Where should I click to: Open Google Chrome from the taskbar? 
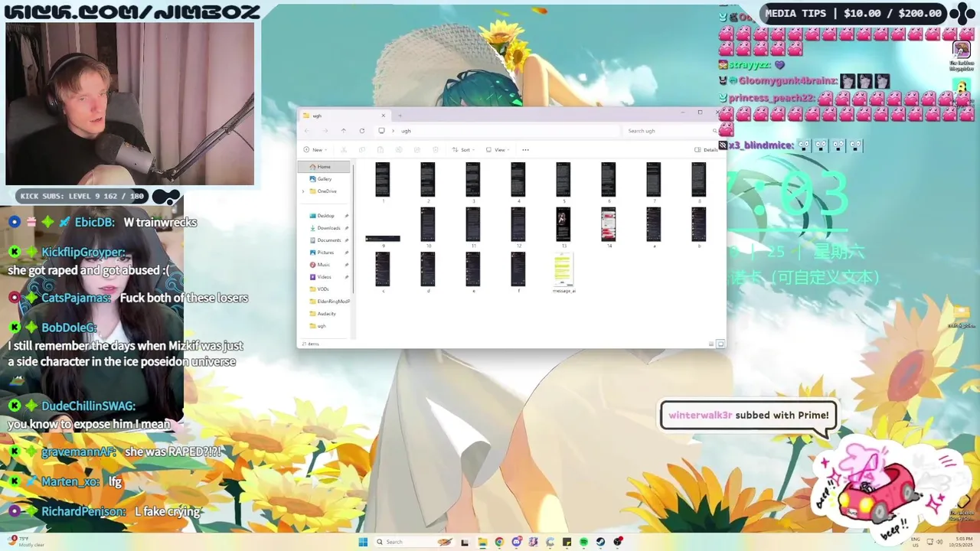(499, 542)
